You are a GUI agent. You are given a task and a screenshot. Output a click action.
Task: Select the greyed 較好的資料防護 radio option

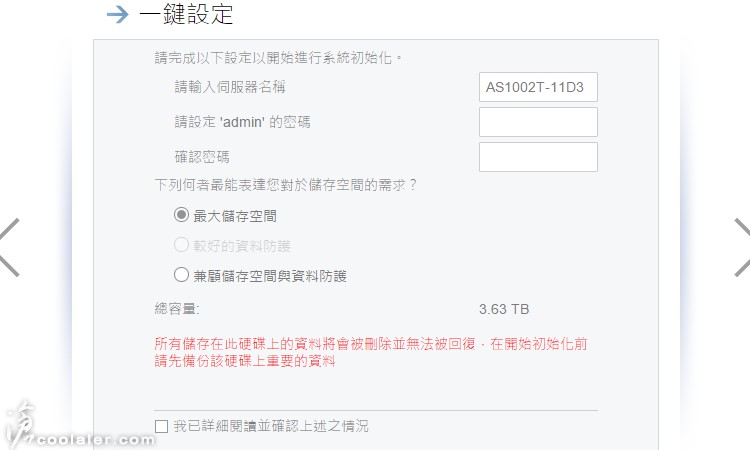[181, 245]
